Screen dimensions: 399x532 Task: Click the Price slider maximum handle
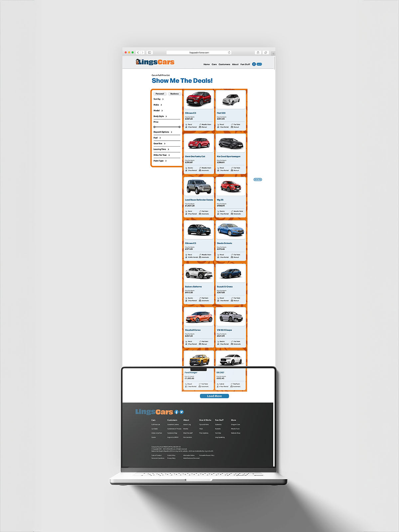click(x=180, y=127)
